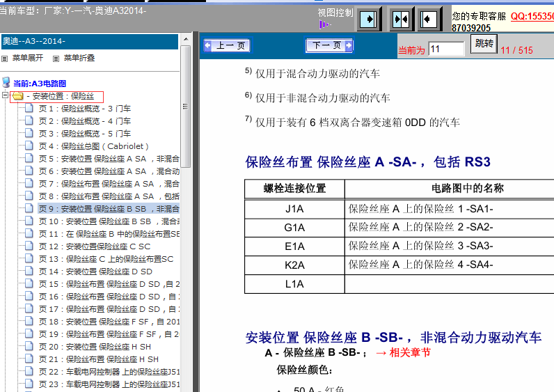Click the page icon of 页 17
This screenshot has width=554, height=392.
coord(29,308)
